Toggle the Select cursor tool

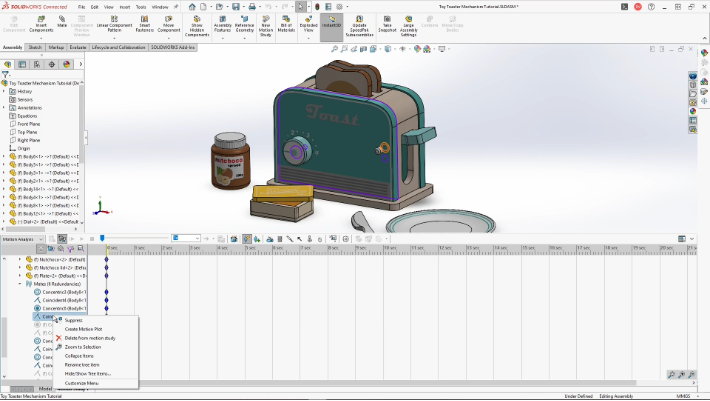(x=300, y=7)
